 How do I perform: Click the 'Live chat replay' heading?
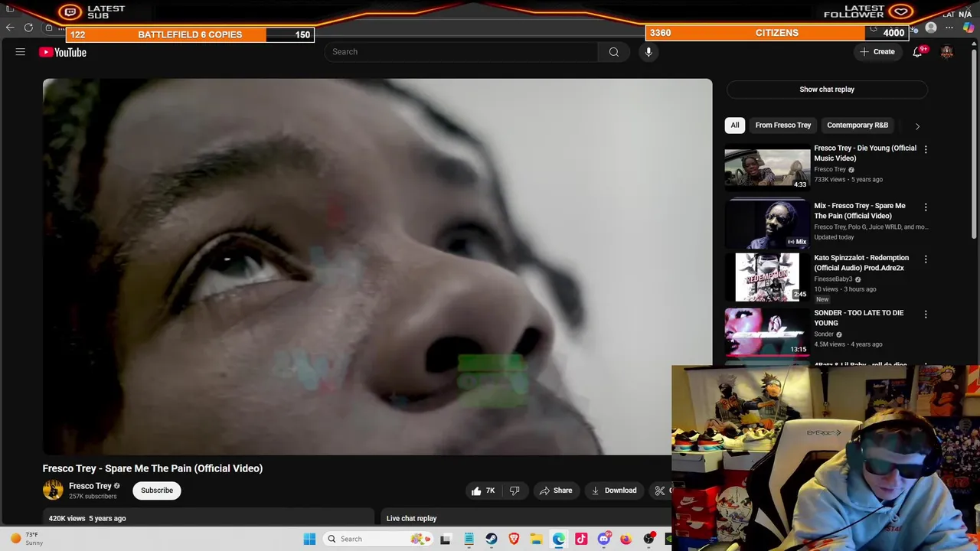(411, 518)
